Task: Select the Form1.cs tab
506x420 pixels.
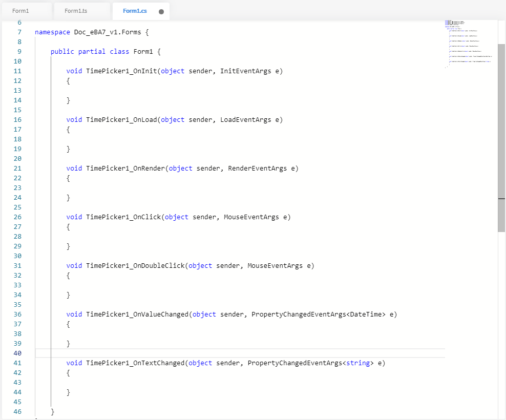Action: coord(135,11)
